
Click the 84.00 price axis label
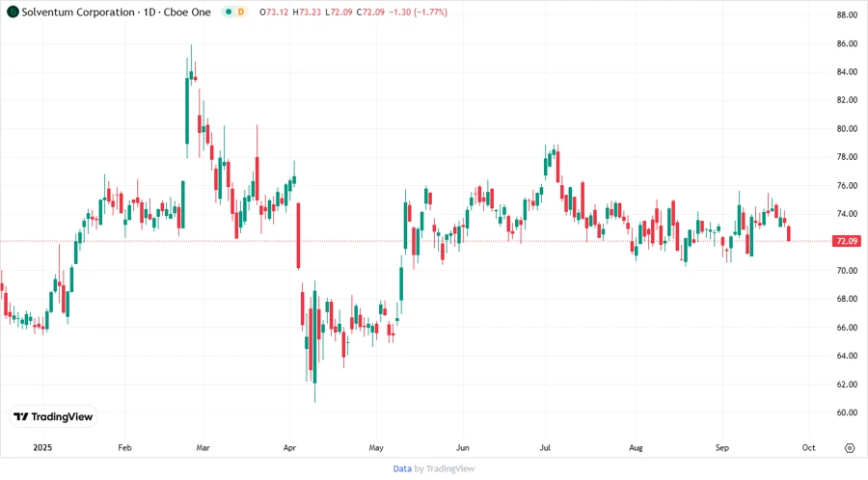coord(847,72)
